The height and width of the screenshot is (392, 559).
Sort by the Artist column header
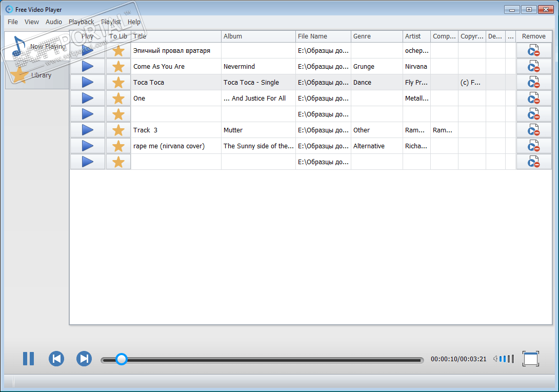pos(416,36)
